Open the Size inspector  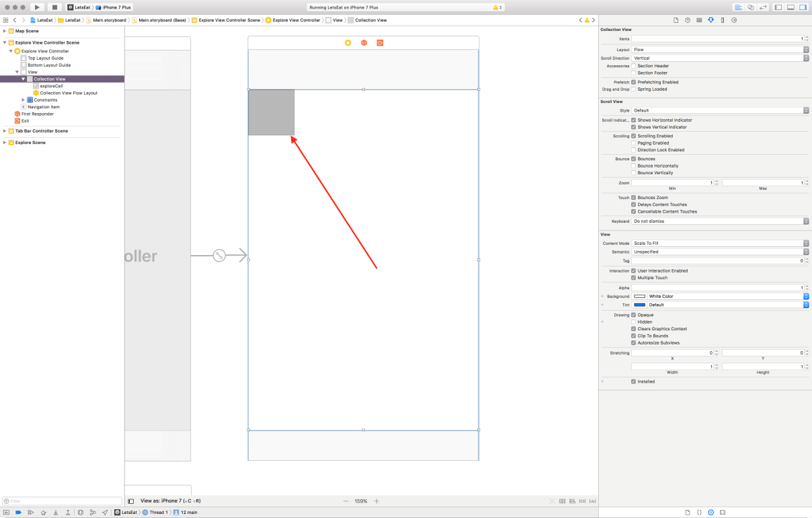[x=723, y=20]
